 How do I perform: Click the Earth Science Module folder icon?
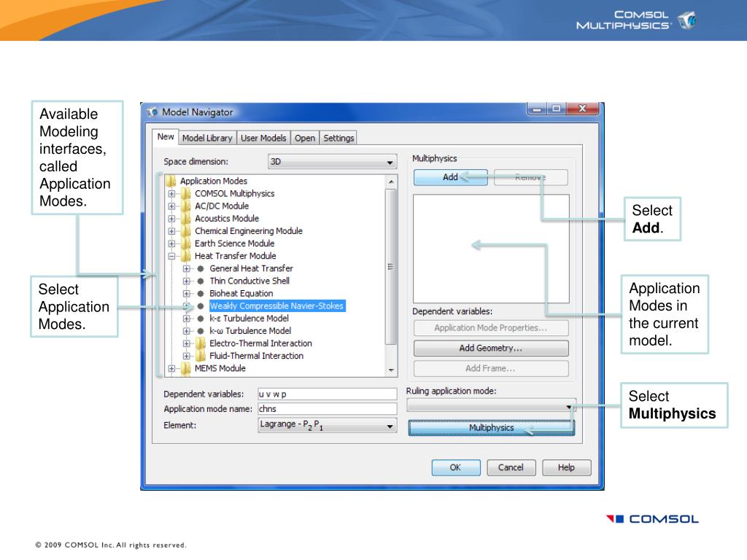coord(186,244)
